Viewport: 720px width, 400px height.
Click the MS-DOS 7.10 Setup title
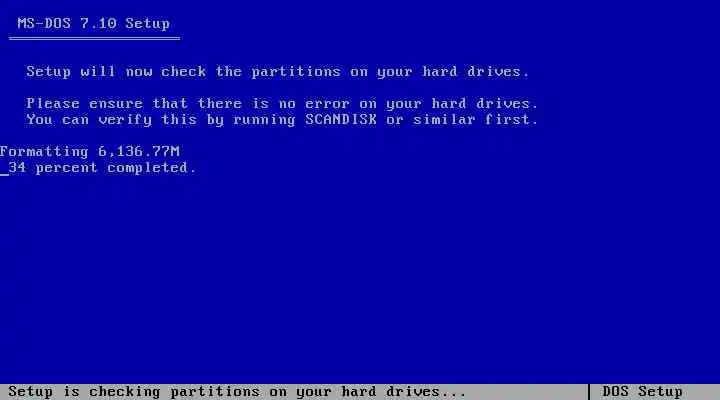pyautogui.click(x=94, y=23)
